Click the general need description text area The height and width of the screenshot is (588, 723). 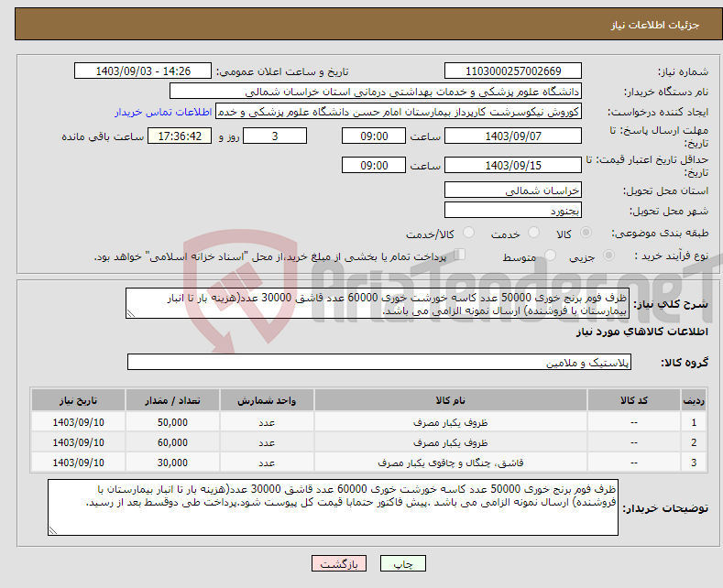(378, 303)
